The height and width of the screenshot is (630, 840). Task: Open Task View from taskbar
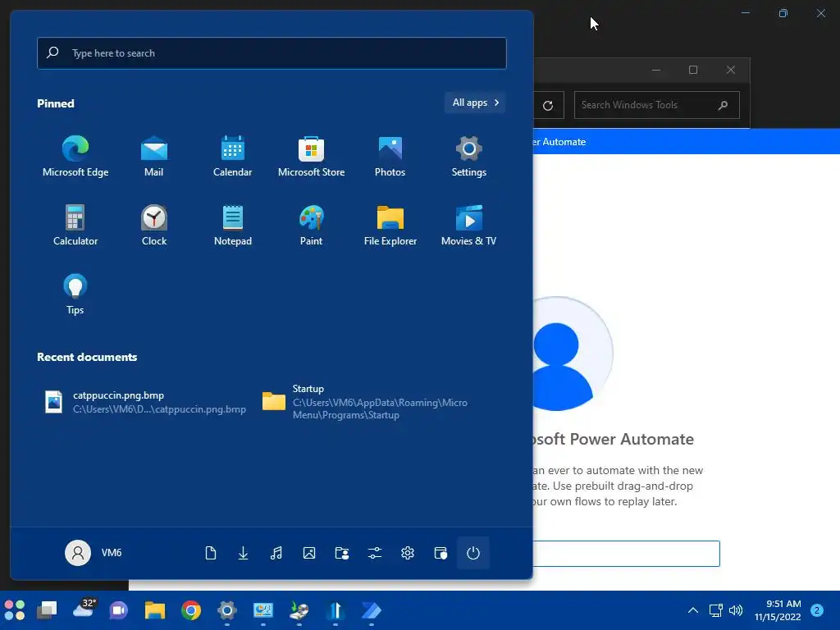click(x=47, y=610)
